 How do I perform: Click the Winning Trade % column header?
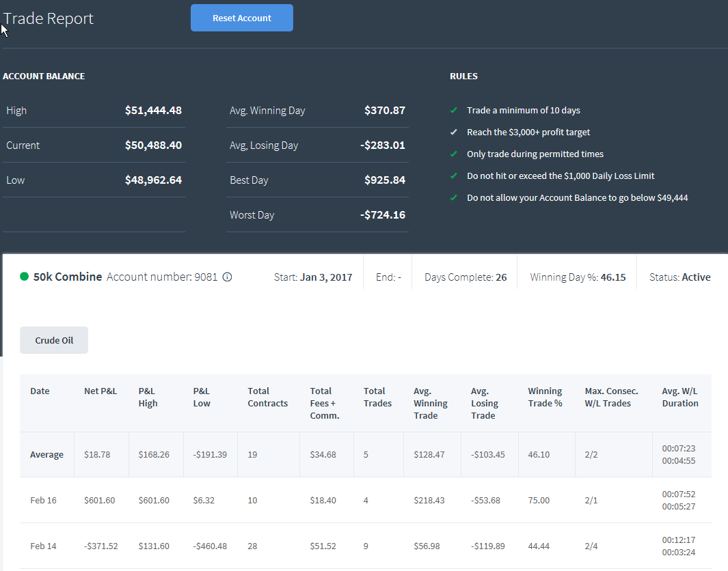point(545,397)
